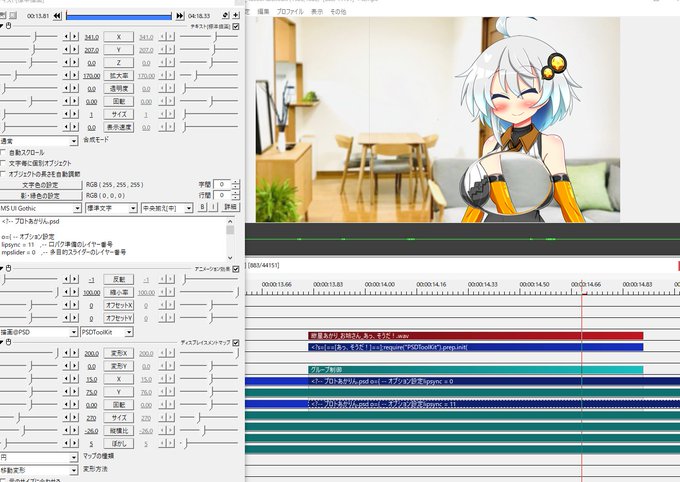Increase 透明度 value with right arrow
680x482 pixels.
coord(75,89)
